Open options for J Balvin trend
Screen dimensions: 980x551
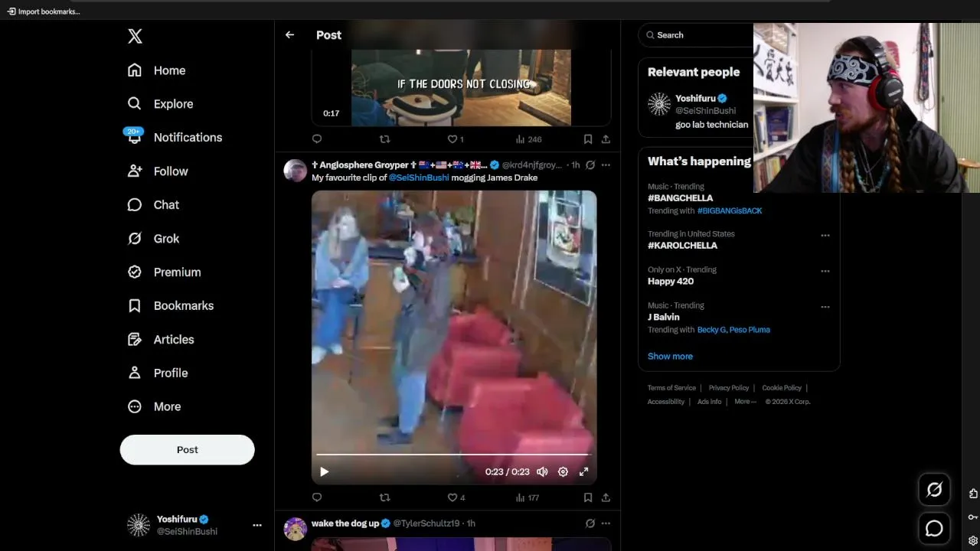tap(825, 307)
